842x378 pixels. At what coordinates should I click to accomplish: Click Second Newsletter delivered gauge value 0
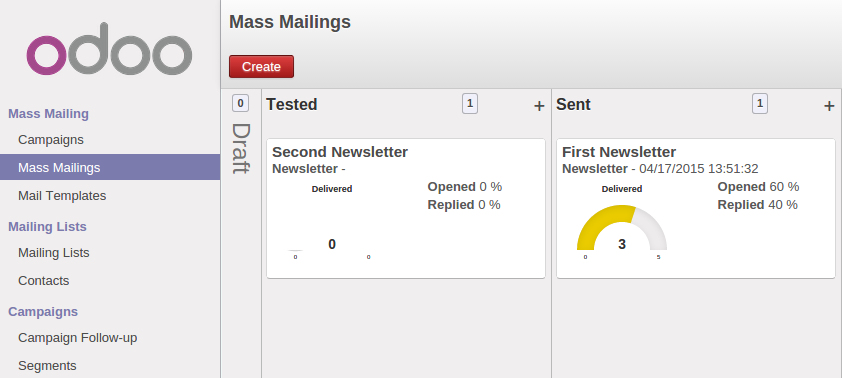332,245
